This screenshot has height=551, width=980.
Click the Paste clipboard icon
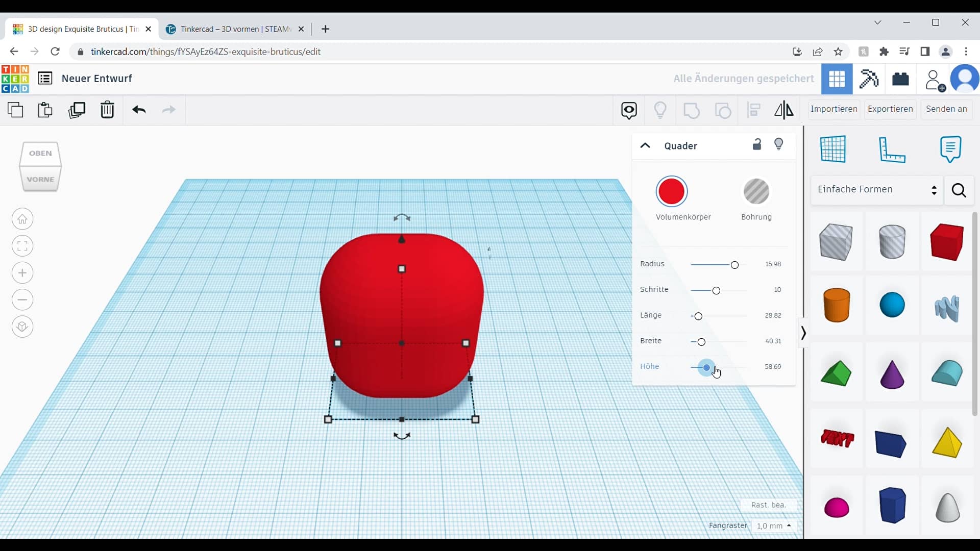pos(45,110)
